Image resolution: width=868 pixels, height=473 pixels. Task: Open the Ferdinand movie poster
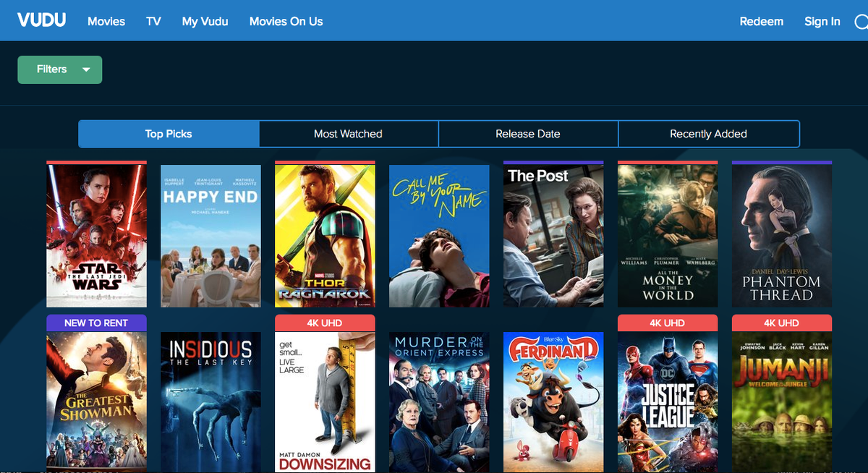pyautogui.click(x=553, y=402)
